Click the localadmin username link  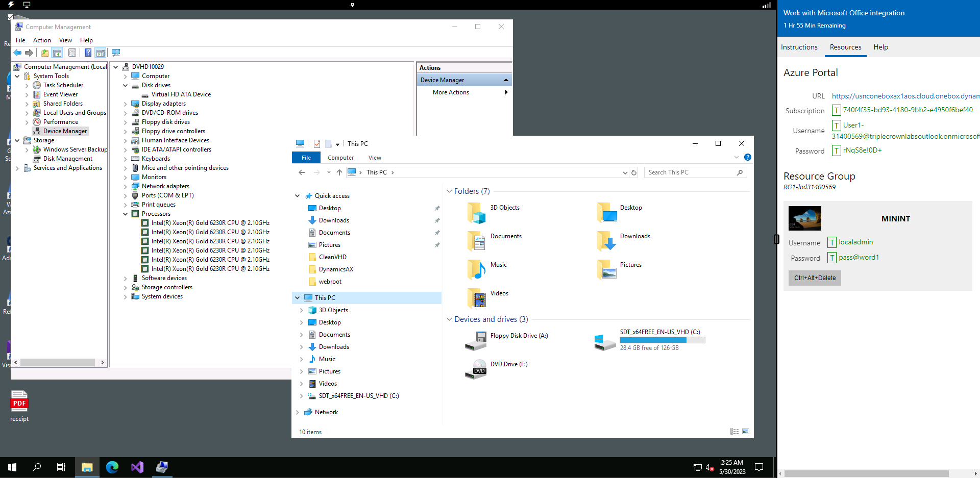tap(855, 242)
